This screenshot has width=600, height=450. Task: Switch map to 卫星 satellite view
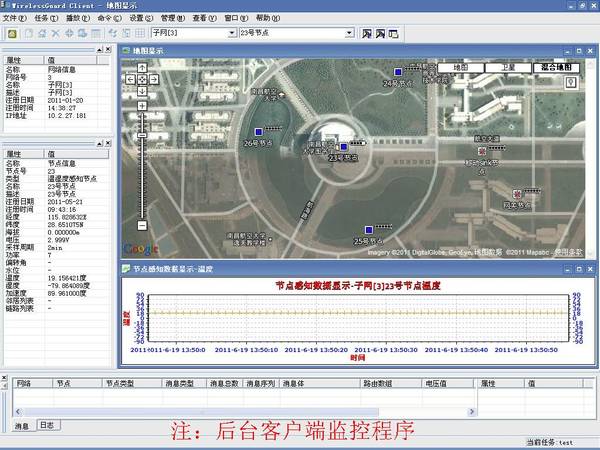pos(508,68)
